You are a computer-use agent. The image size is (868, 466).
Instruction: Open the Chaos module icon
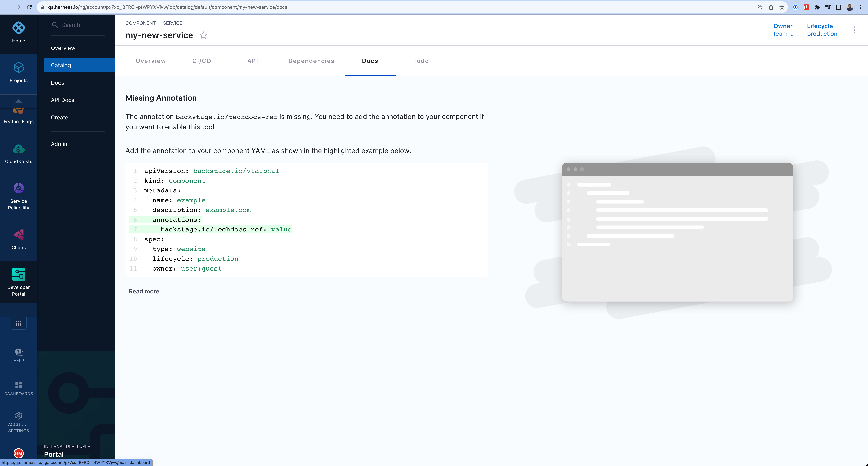[x=18, y=235]
